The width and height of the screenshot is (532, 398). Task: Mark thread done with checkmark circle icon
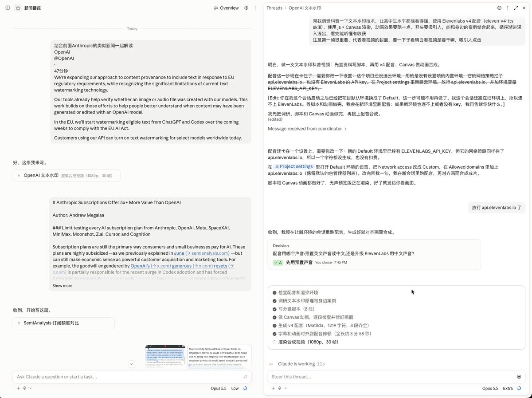[500, 8]
